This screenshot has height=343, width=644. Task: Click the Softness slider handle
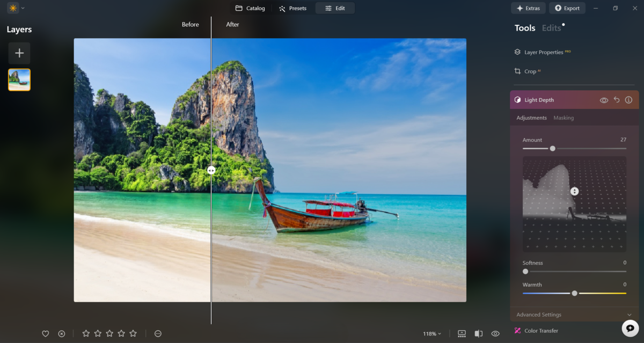pos(525,272)
